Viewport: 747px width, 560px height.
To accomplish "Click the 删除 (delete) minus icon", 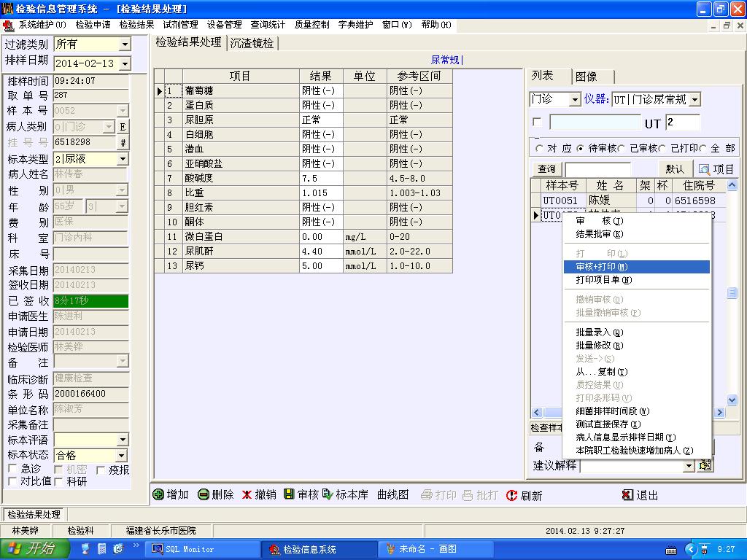I will coord(204,495).
